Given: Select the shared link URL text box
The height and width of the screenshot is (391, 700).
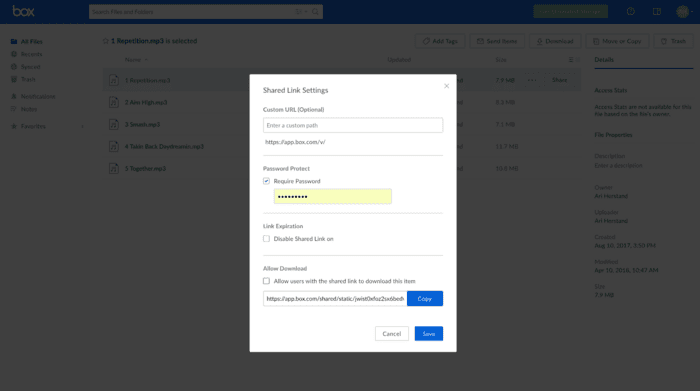Looking at the screenshot, I should click(x=335, y=299).
